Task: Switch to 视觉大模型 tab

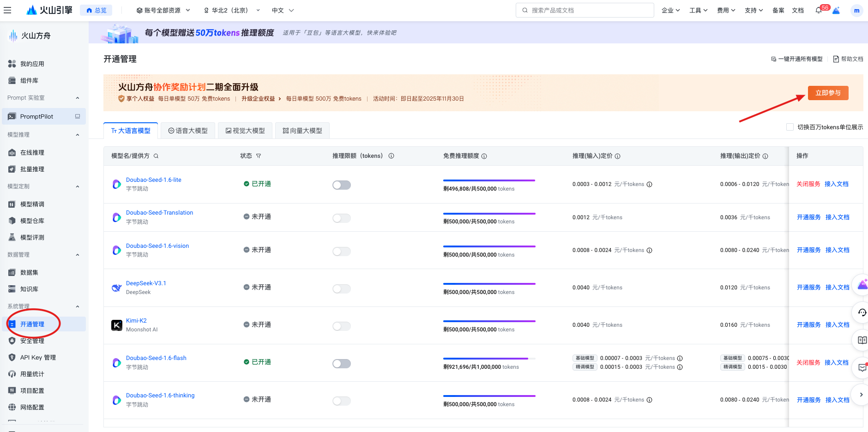Action: [x=245, y=131]
